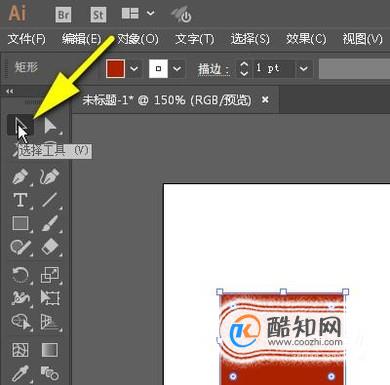The width and height of the screenshot is (390, 385).
Task: Select the Eraser tool
Action: coord(50,247)
